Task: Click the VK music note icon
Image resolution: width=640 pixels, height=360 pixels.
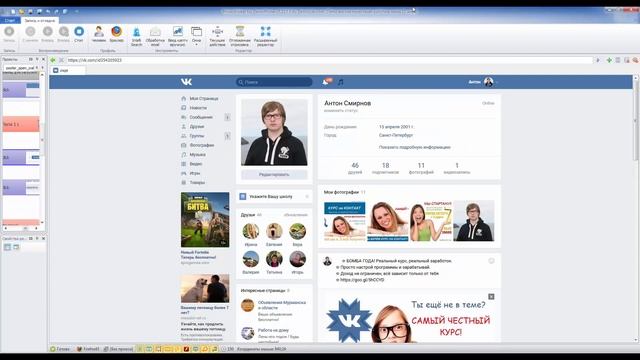Action: coord(340,82)
